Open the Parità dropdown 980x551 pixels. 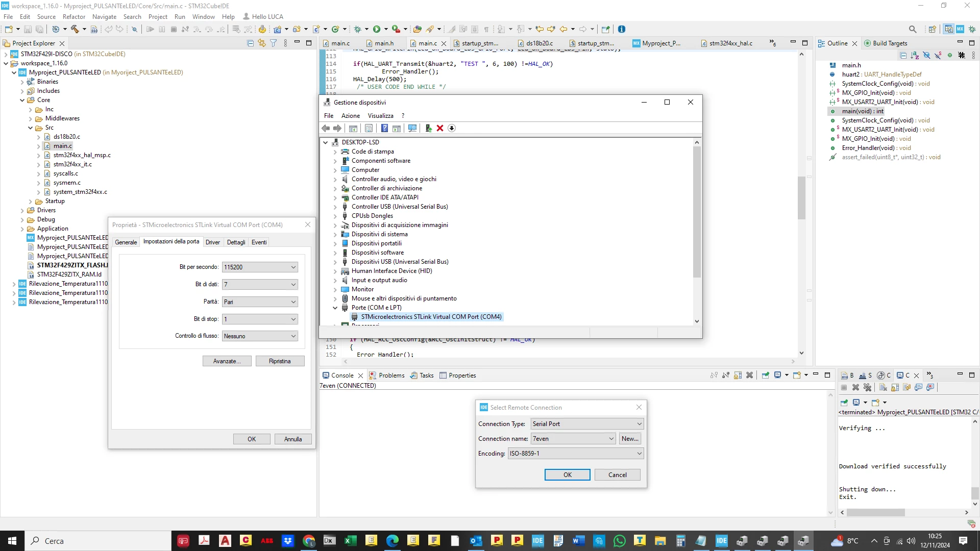point(260,302)
